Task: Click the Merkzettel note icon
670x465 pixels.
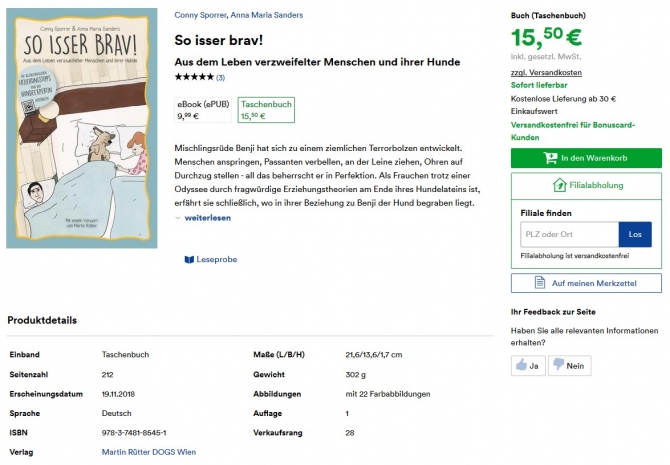Action: point(540,283)
